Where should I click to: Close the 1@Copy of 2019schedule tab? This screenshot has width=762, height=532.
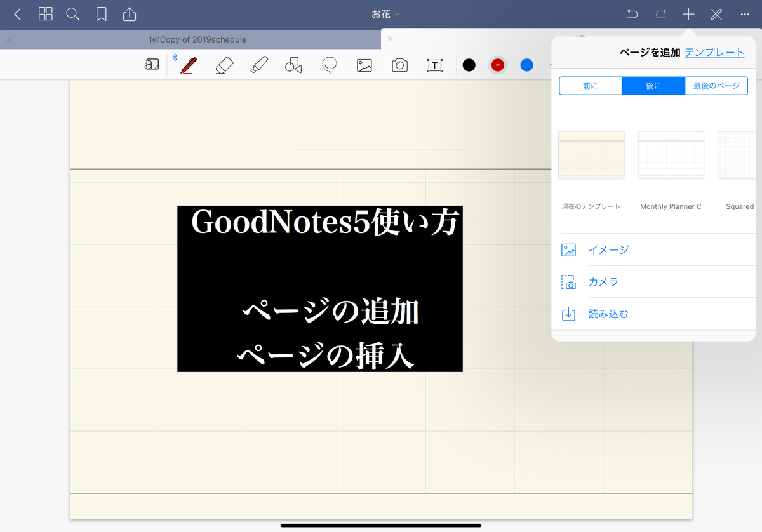[x=9, y=39]
